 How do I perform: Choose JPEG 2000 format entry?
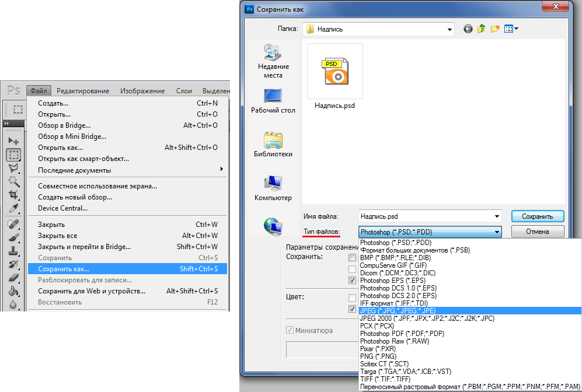[x=470, y=318]
